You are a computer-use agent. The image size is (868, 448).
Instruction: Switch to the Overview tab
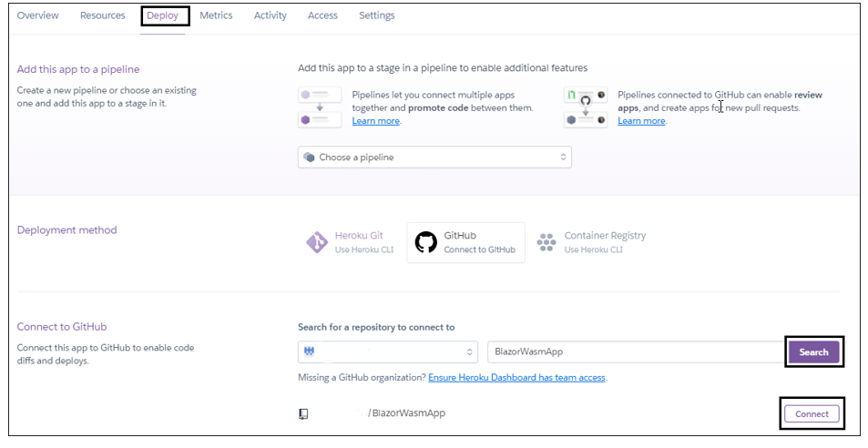point(38,15)
